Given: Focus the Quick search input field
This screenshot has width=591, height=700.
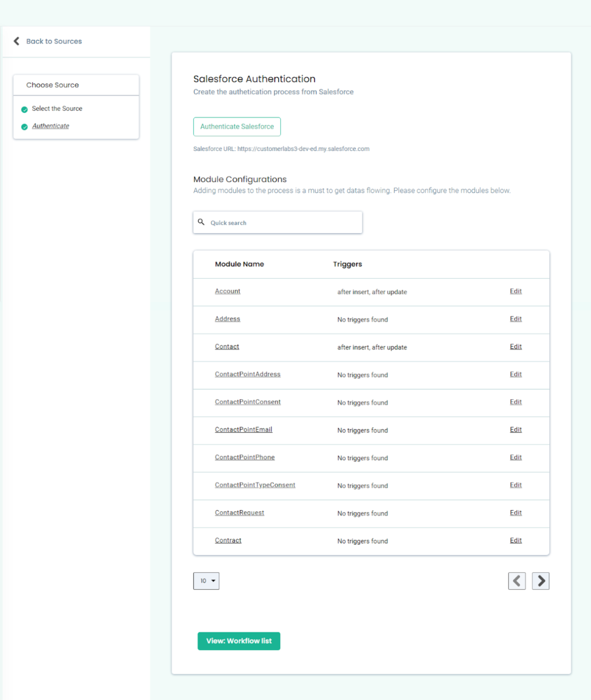Looking at the screenshot, I should tap(277, 222).
